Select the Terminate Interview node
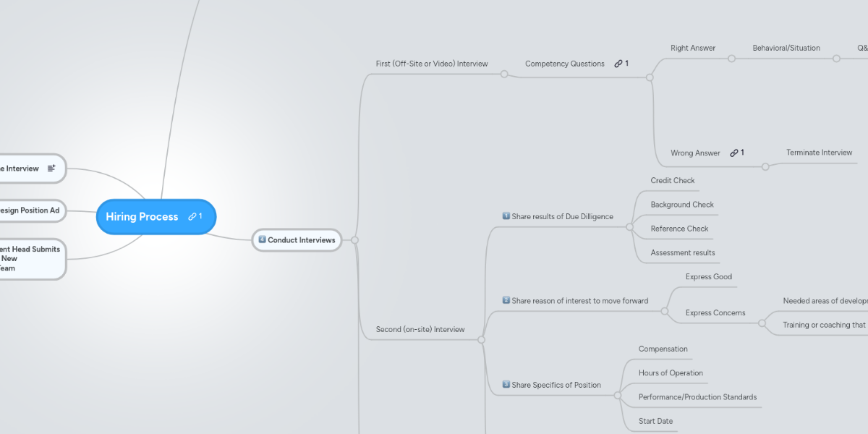 point(820,153)
